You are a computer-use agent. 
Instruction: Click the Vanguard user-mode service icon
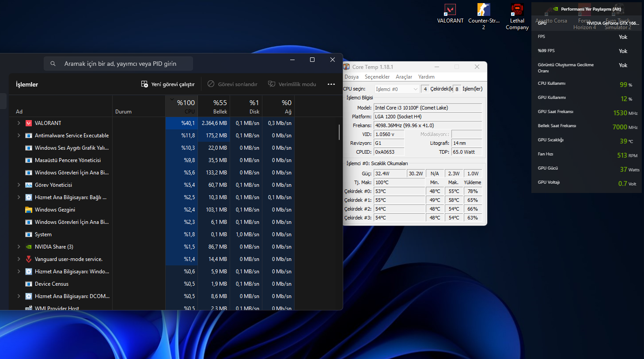29,259
